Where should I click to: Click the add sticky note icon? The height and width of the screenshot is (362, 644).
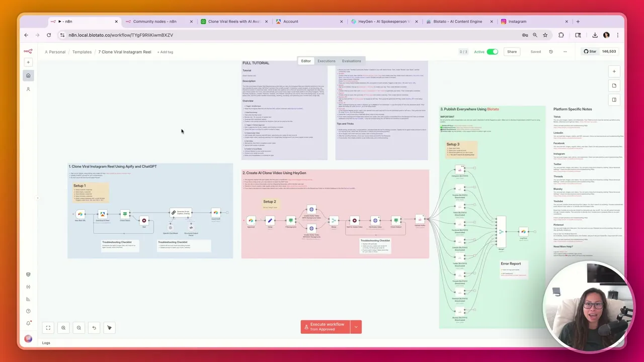pos(614,85)
